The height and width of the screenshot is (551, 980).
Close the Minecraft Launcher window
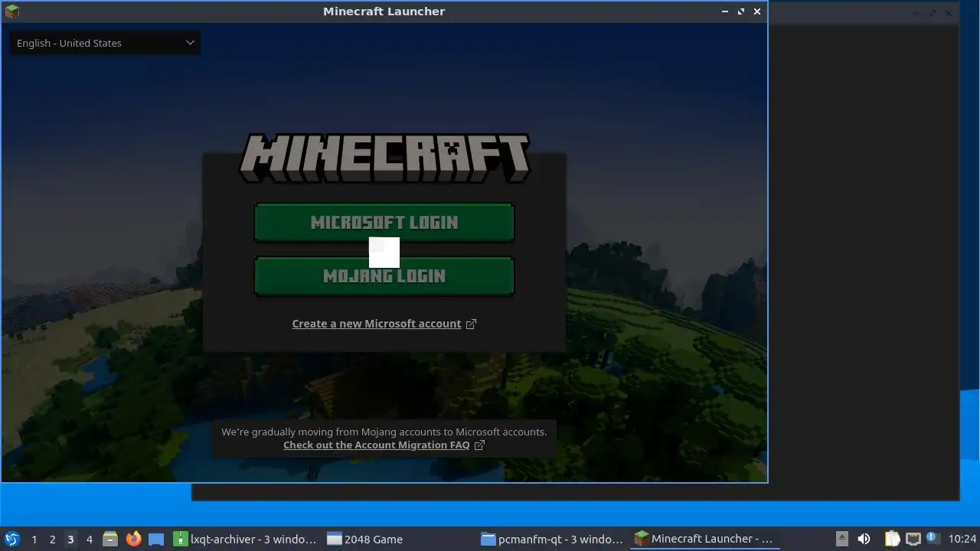[x=756, y=11]
